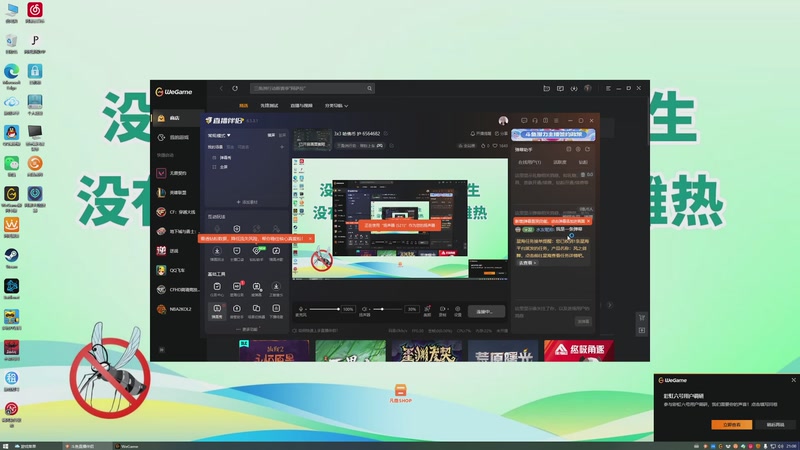Close the orange warning banner in tools panel

pyautogui.click(x=310, y=238)
